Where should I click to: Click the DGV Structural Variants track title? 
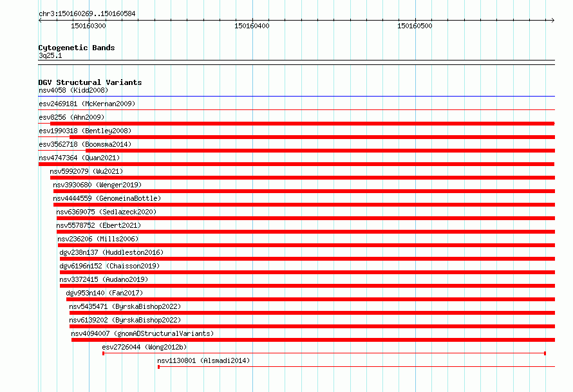90,82
